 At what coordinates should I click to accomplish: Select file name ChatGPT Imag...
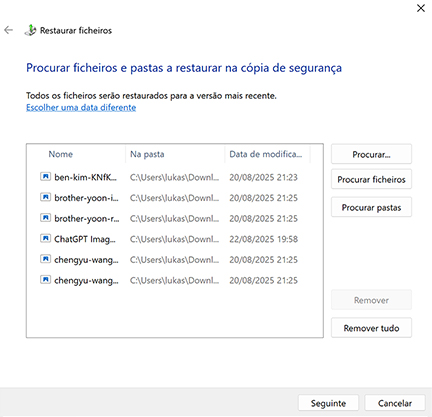tap(85, 239)
